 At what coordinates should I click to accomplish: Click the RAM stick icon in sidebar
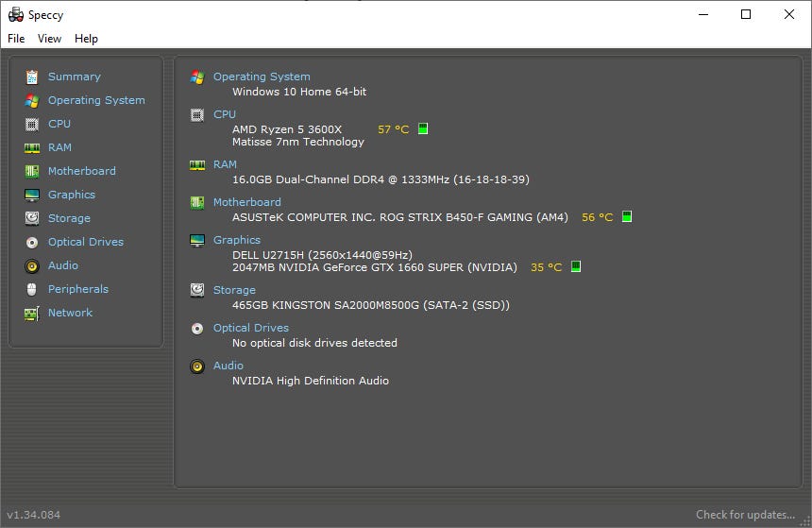click(x=32, y=148)
